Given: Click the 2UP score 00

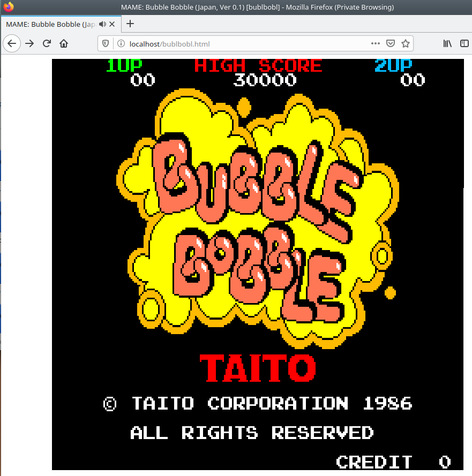Looking at the screenshot, I should (413, 80).
